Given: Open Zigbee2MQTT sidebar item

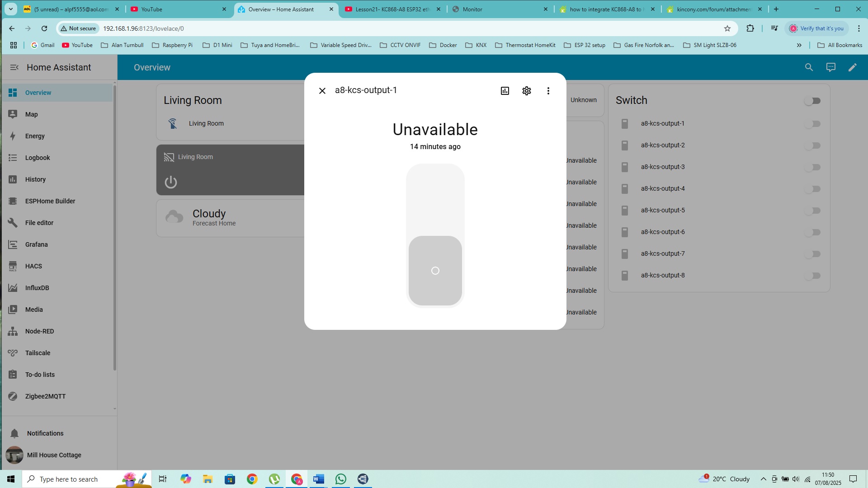Looking at the screenshot, I should tap(45, 396).
